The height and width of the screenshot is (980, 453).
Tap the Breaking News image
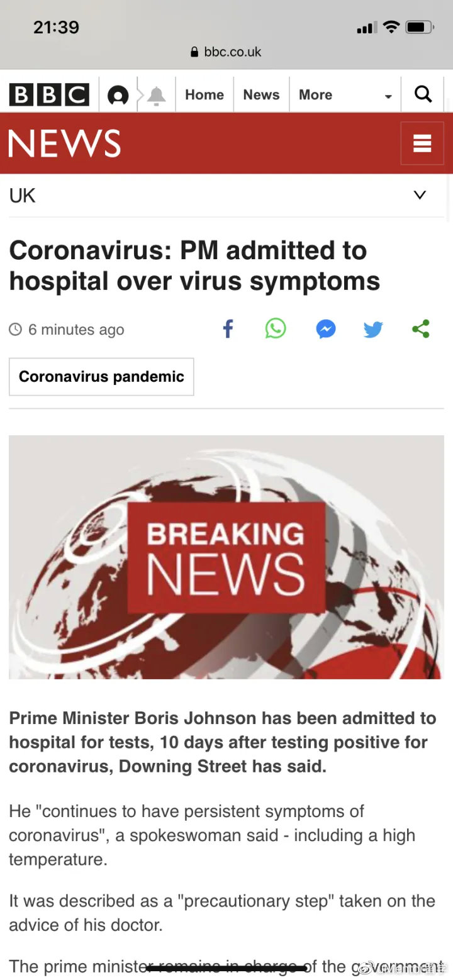click(226, 557)
